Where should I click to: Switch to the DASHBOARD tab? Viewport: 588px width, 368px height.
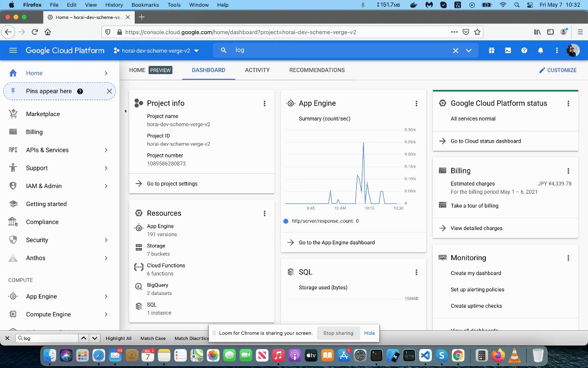(x=208, y=70)
